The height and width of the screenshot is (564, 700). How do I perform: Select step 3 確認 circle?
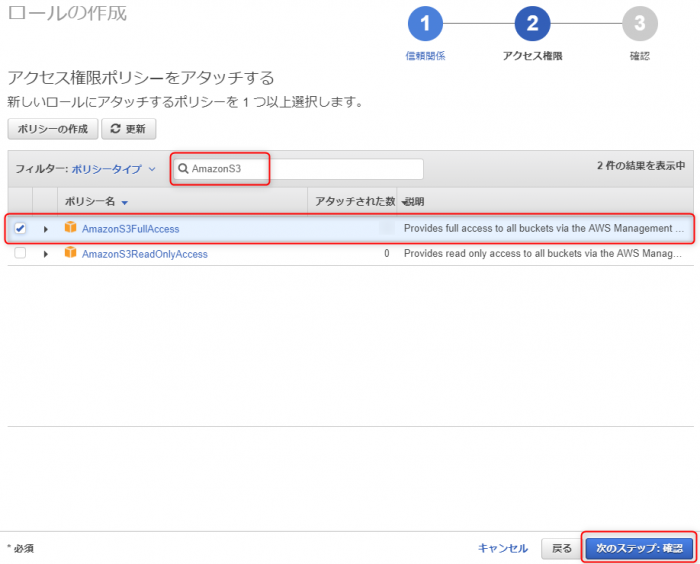[640, 23]
